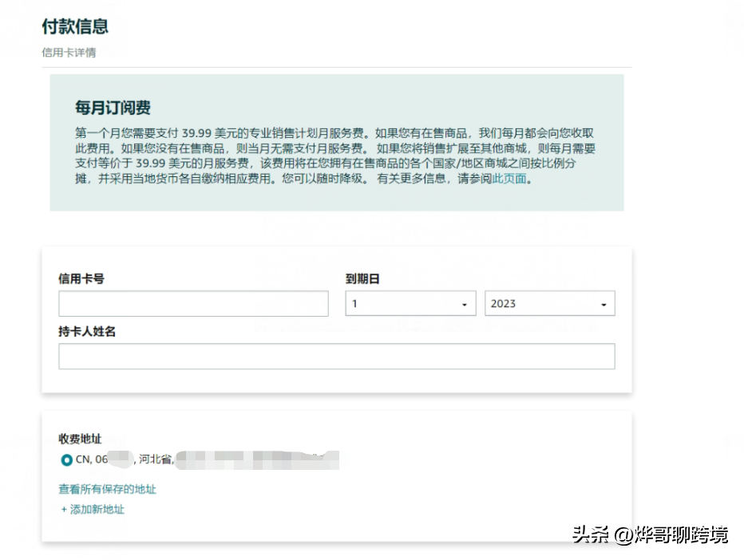
Task: Click inside the 信用卡号 input field
Action: coord(193,303)
